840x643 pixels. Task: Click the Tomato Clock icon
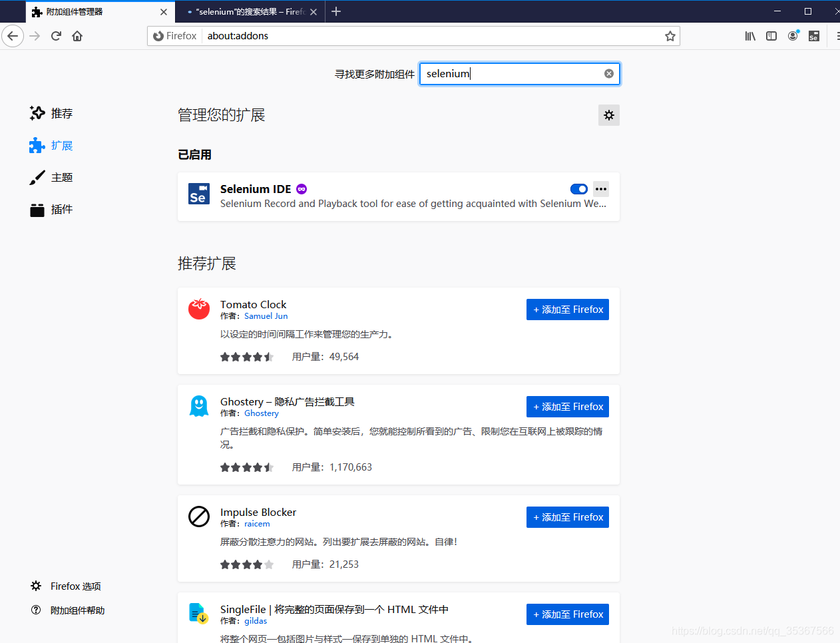coord(199,309)
